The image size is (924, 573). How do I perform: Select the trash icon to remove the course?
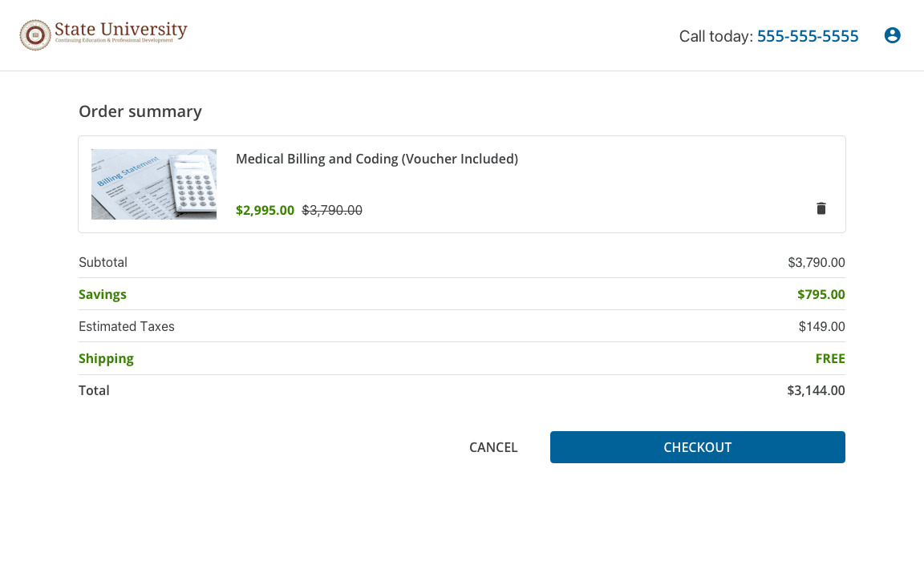tap(821, 208)
